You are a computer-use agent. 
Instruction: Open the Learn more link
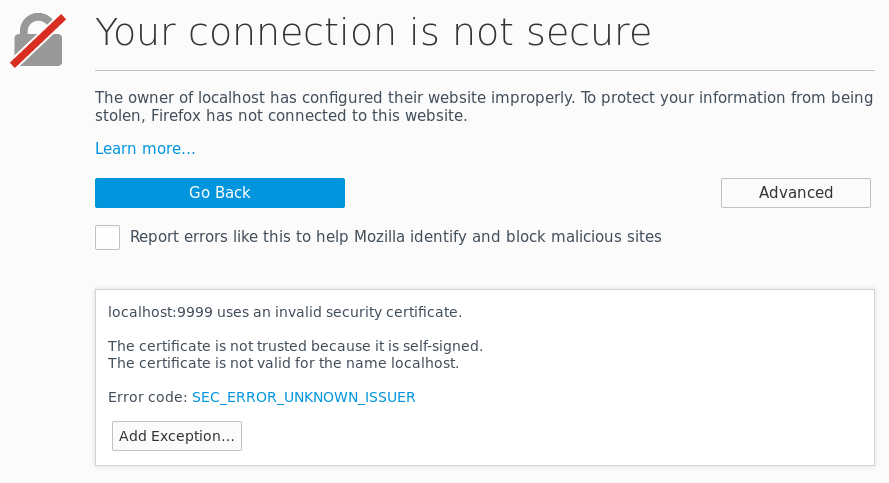(x=145, y=149)
